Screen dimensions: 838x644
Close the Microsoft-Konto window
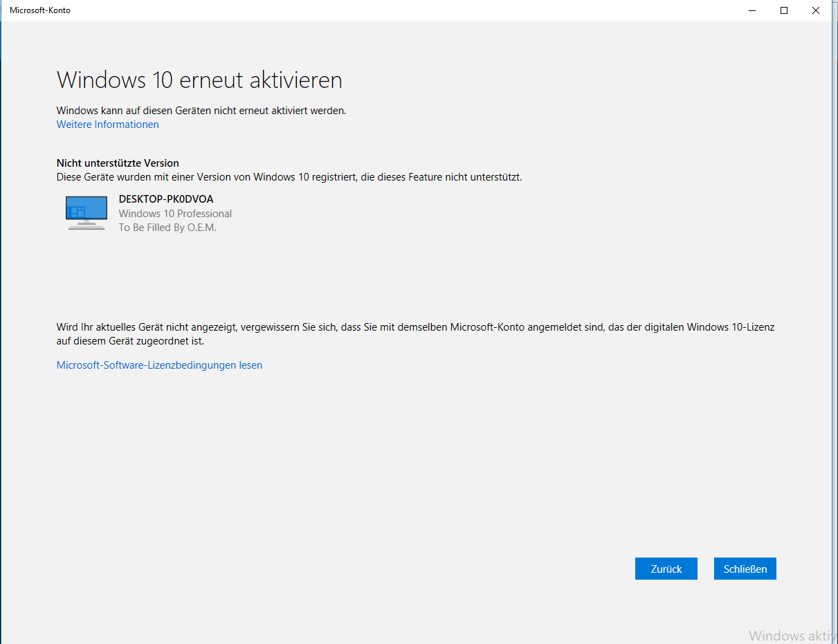click(x=816, y=10)
